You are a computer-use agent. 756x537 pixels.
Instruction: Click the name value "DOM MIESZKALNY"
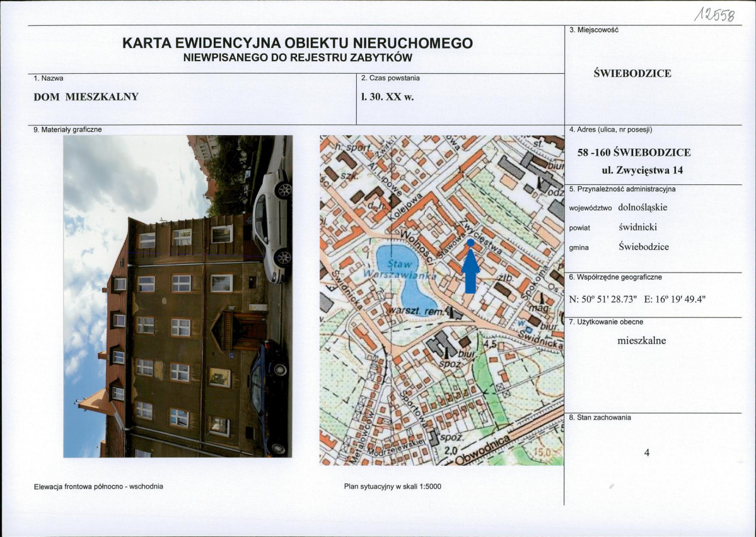[86, 97]
